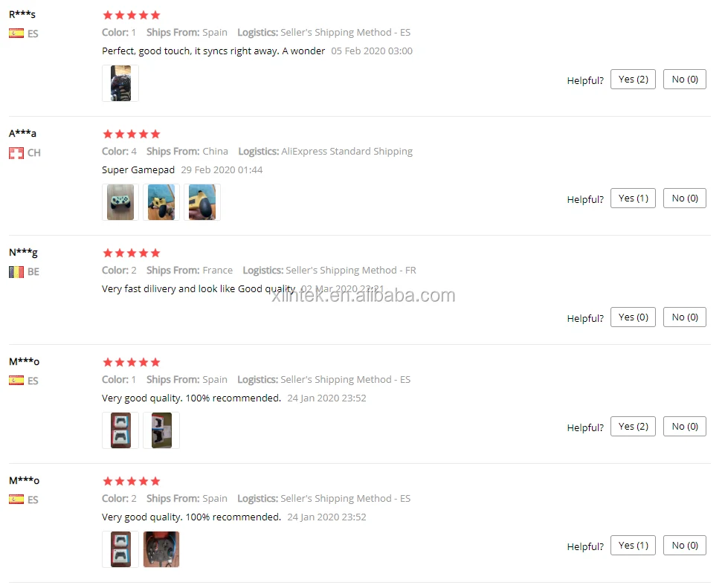Vote Yes (0) on the N***g delivery review

coord(633,317)
